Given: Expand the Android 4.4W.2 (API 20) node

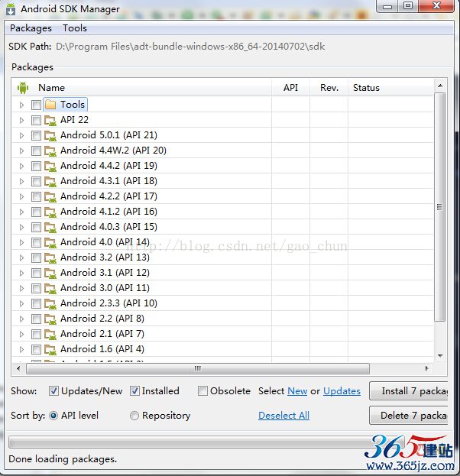Looking at the screenshot, I should [21, 151].
